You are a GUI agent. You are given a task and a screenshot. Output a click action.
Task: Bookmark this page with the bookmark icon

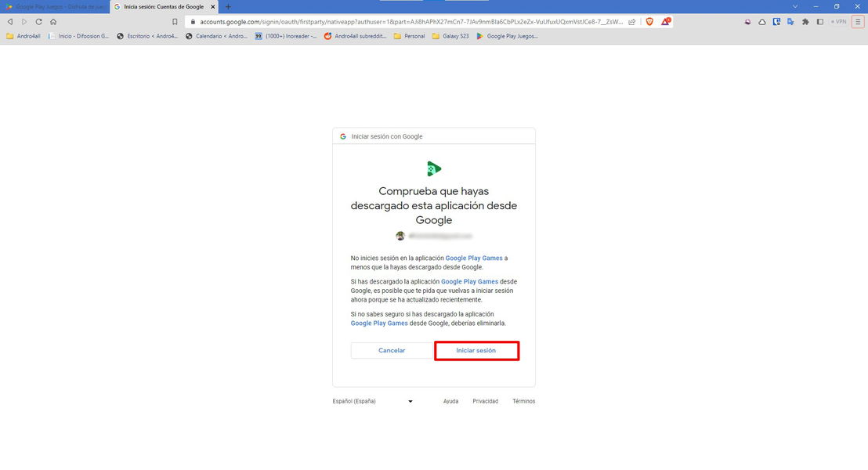tap(175, 22)
